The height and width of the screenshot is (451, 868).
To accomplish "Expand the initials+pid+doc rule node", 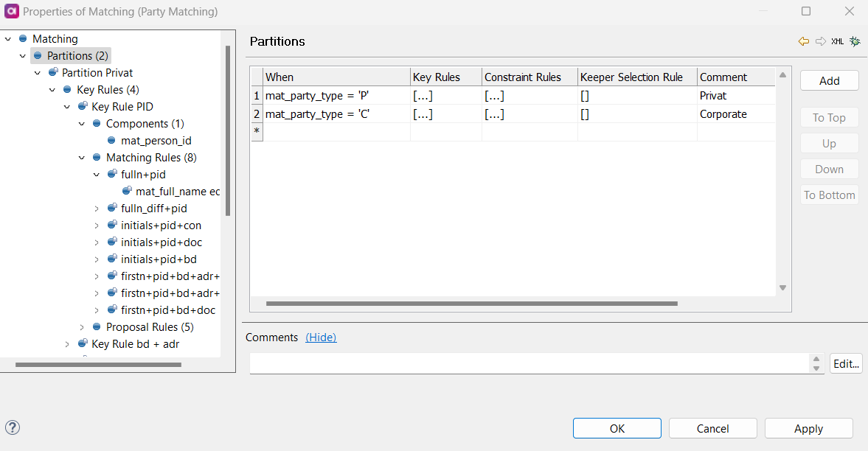I will click(97, 242).
